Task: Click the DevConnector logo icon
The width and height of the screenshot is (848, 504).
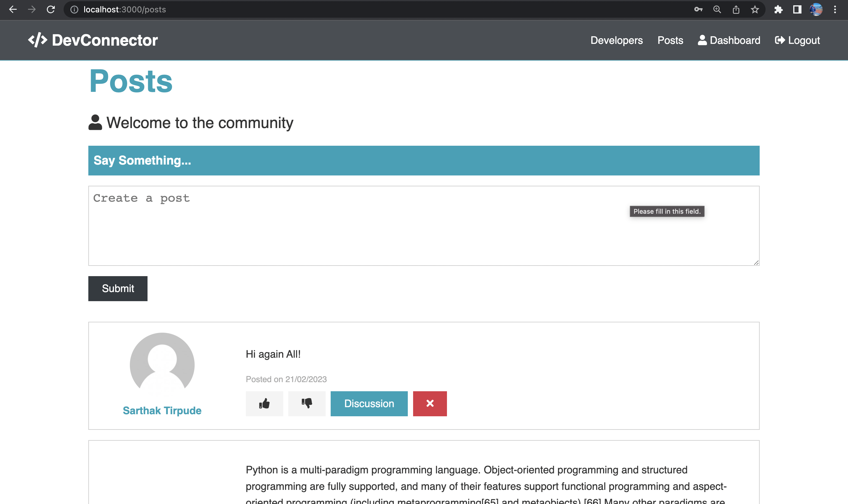Action: click(38, 40)
